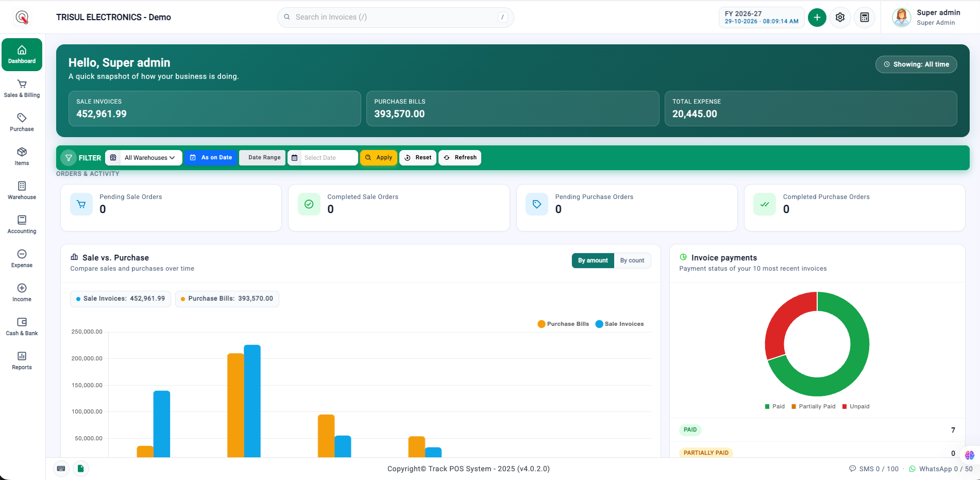Open the Dashboard sidebar item
Viewport: 980px width, 480px height.
pyautogui.click(x=22, y=55)
